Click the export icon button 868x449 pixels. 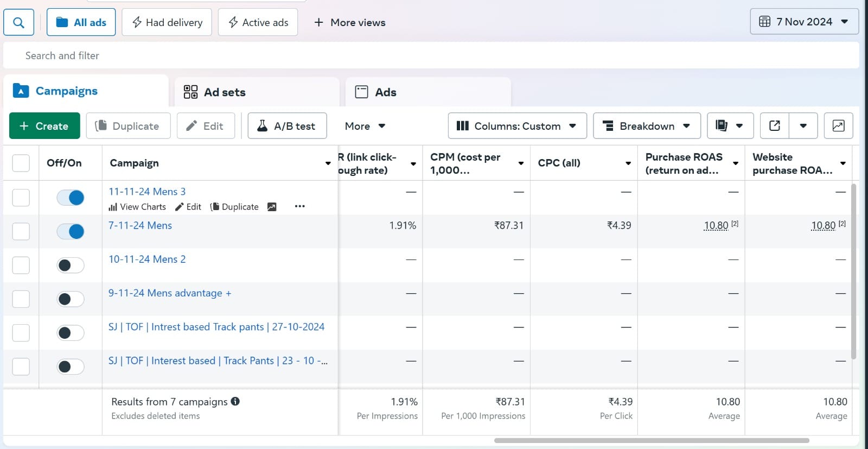774,126
